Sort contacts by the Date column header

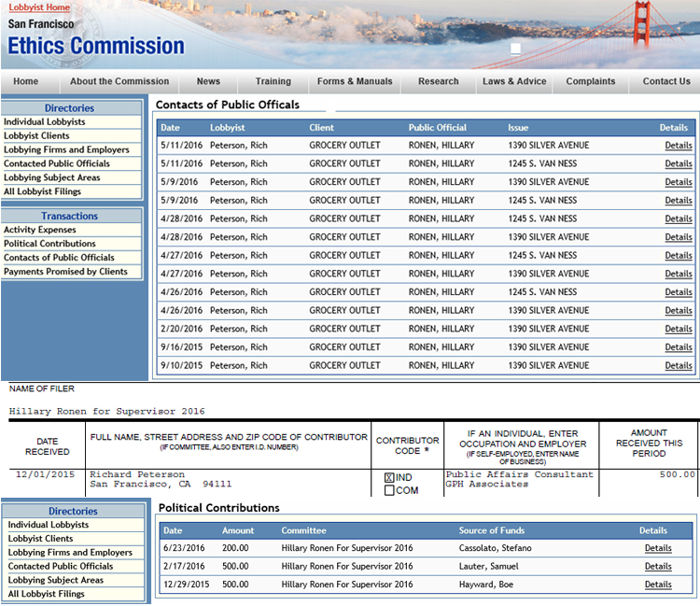coord(170,128)
